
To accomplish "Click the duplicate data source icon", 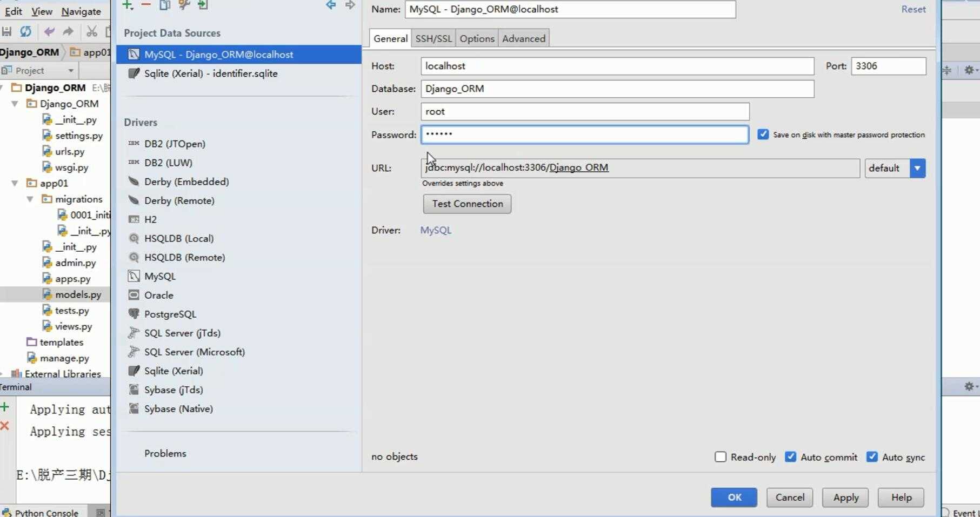I will [165, 5].
